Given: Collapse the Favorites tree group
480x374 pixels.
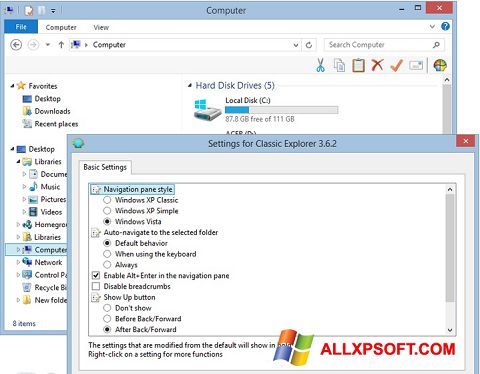Looking at the screenshot, I should 12,86.
